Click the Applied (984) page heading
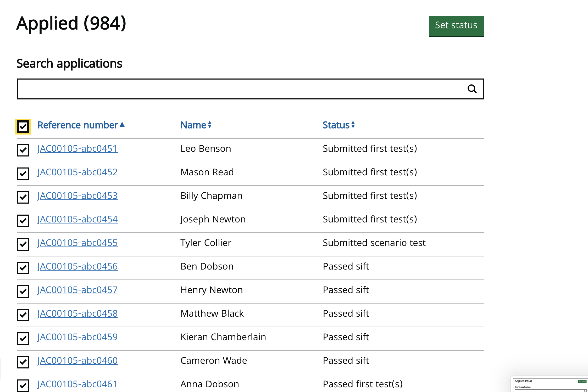This screenshot has width=588, height=392. pyautogui.click(x=71, y=24)
